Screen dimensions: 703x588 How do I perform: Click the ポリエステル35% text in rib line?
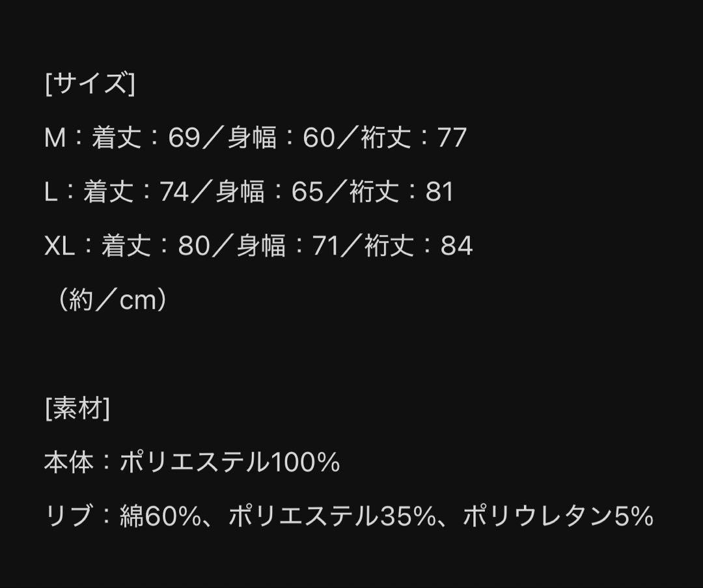pos(332,516)
